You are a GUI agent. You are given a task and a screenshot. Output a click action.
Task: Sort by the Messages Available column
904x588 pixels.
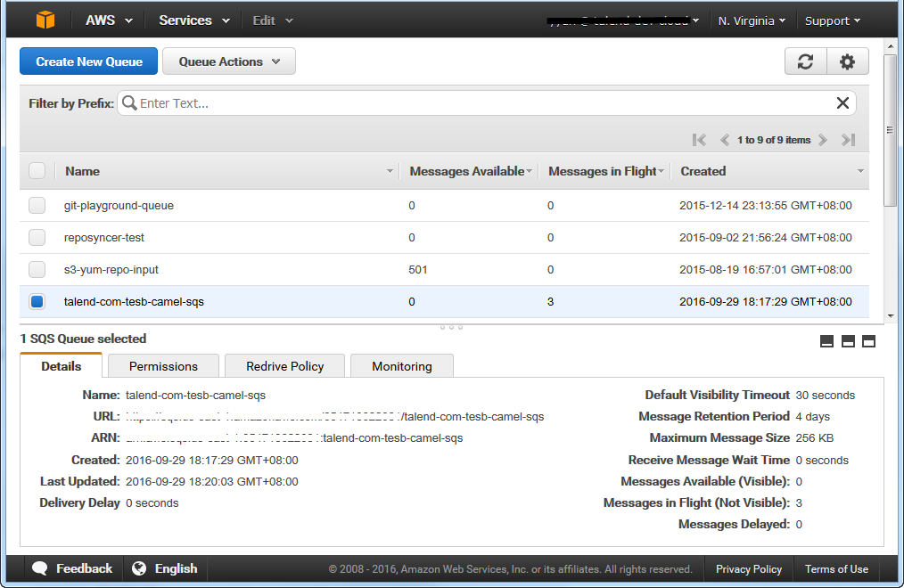pyautogui.click(x=470, y=171)
